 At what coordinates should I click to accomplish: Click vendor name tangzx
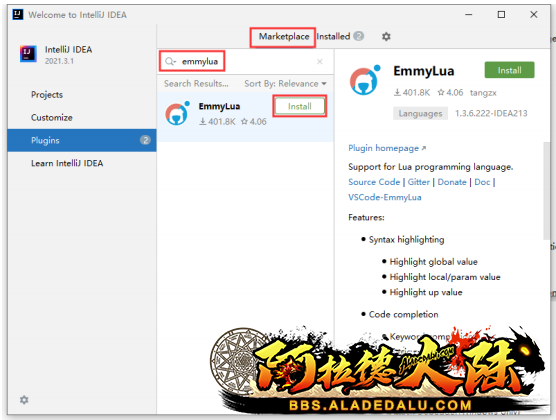[483, 93]
